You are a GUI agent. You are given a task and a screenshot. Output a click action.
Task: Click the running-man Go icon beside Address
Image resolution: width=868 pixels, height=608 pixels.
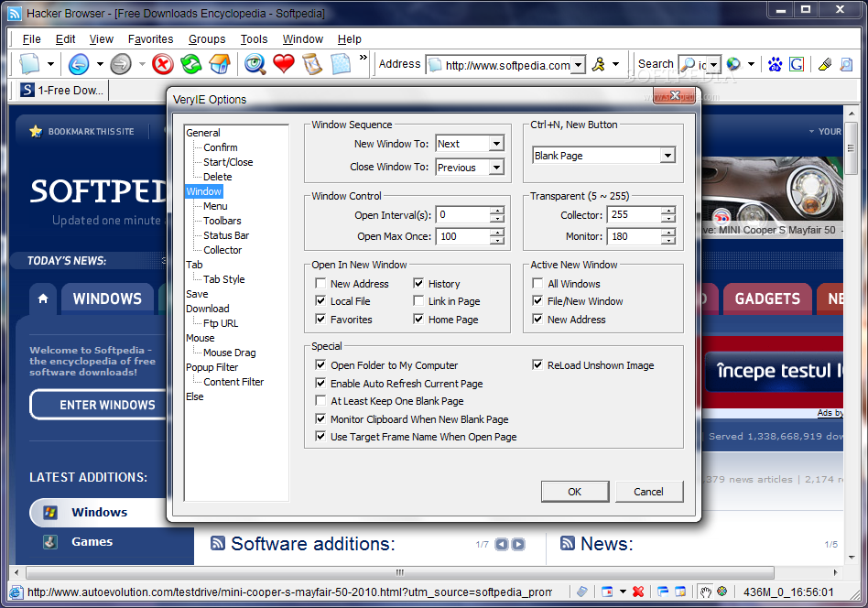coord(599,64)
